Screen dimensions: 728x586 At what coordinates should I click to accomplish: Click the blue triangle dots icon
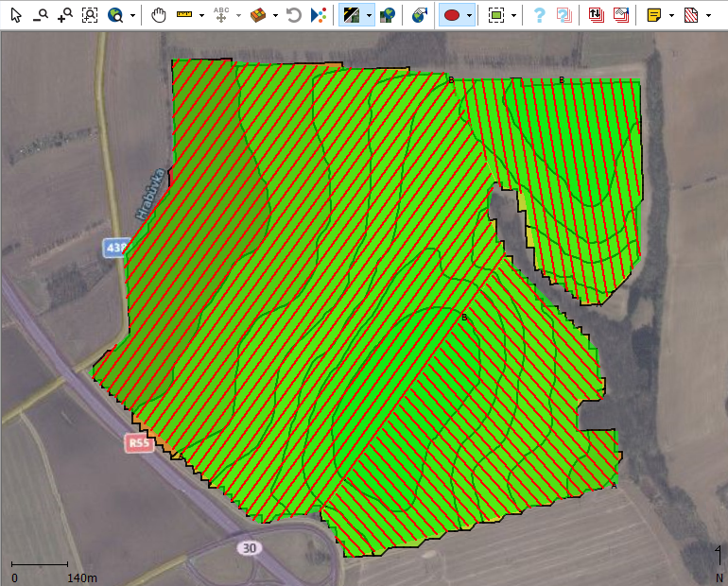pos(319,15)
